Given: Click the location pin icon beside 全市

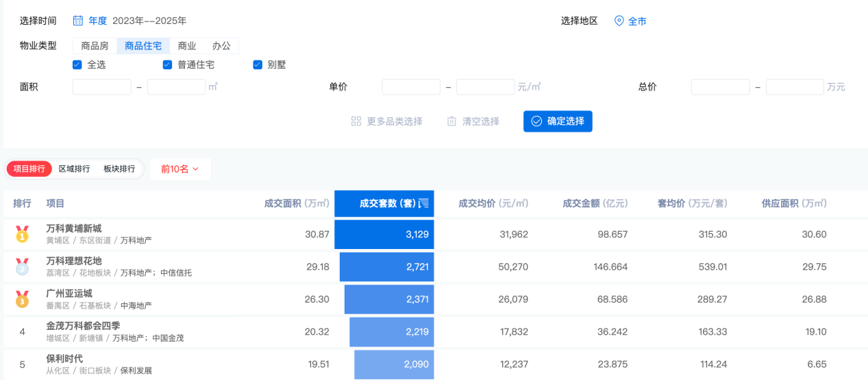Looking at the screenshot, I should click(619, 21).
